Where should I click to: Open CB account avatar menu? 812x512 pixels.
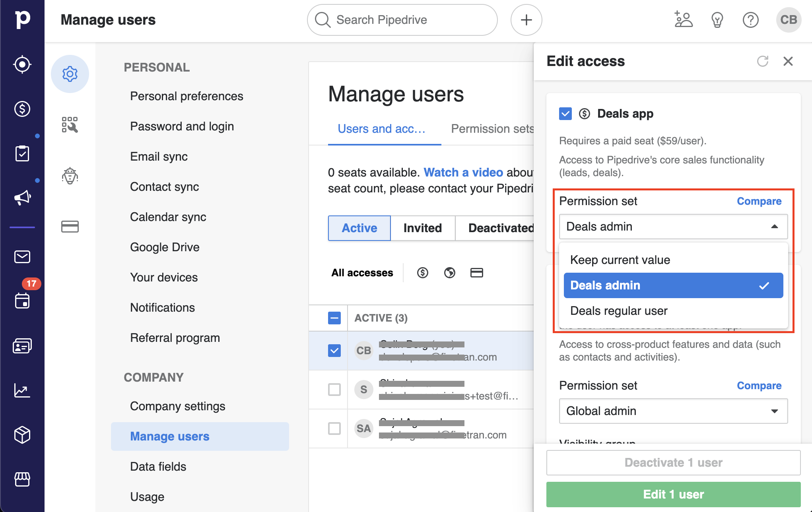(x=789, y=20)
